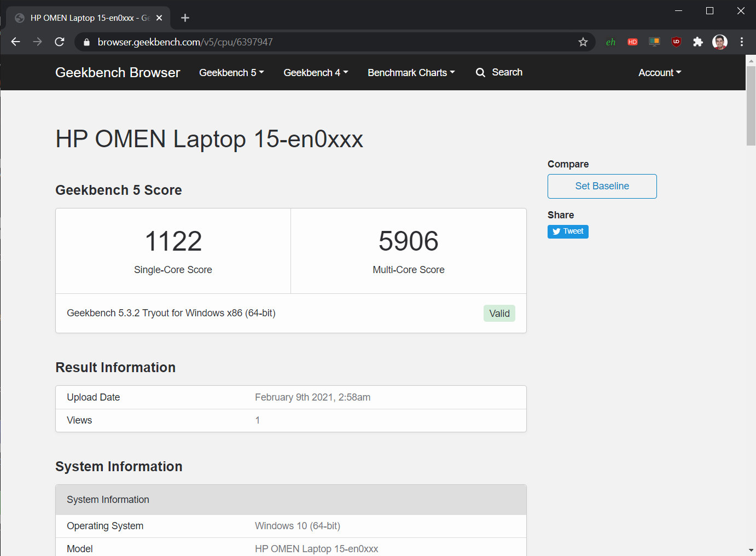Open the red HD extension
The width and height of the screenshot is (756, 556).
point(632,42)
